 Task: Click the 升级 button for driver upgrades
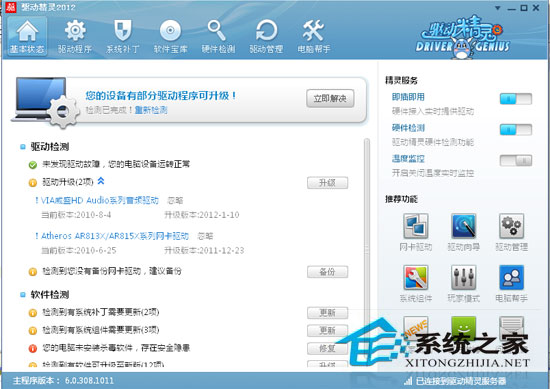coord(327,183)
